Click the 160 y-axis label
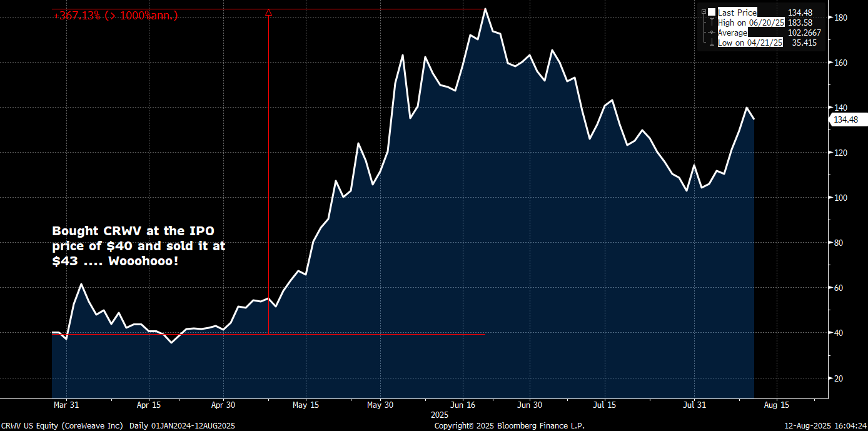The height and width of the screenshot is (431, 868). [x=841, y=63]
